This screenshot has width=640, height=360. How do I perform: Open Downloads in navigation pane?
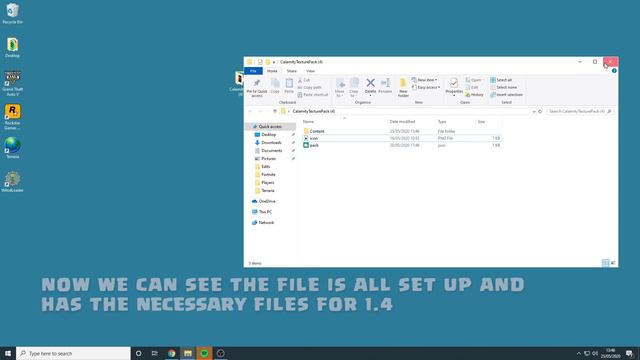click(271, 143)
